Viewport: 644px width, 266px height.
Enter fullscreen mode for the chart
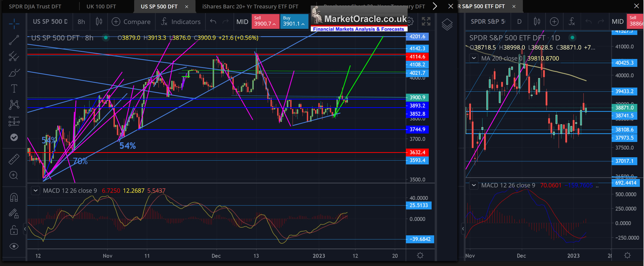pyautogui.click(x=426, y=22)
